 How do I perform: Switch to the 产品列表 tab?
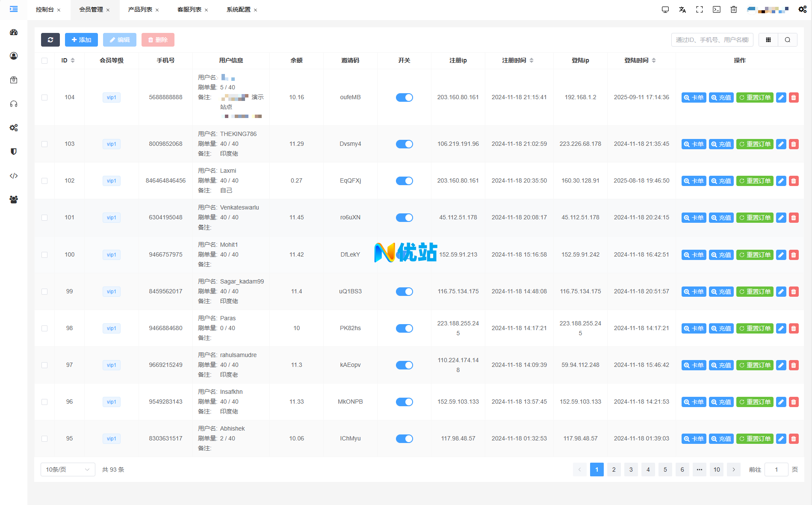tap(140, 9)
